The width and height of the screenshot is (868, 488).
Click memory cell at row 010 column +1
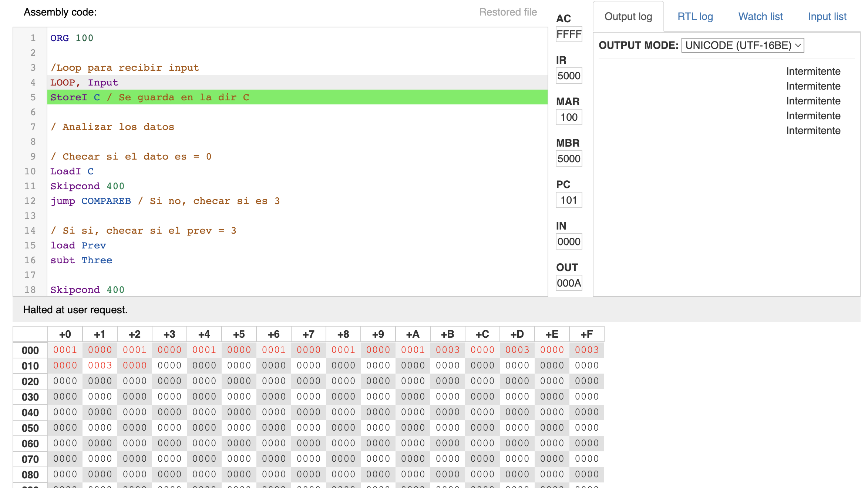[x=100, y=365]
